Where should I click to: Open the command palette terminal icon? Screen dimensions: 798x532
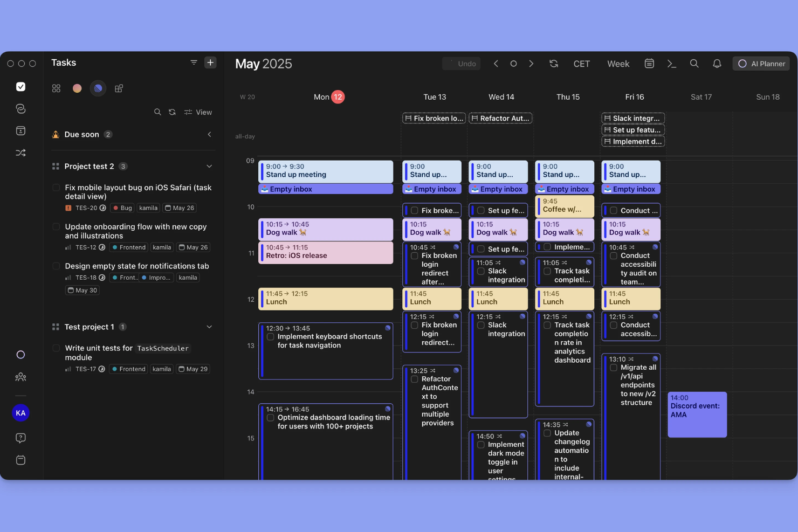tap(671, 63)
